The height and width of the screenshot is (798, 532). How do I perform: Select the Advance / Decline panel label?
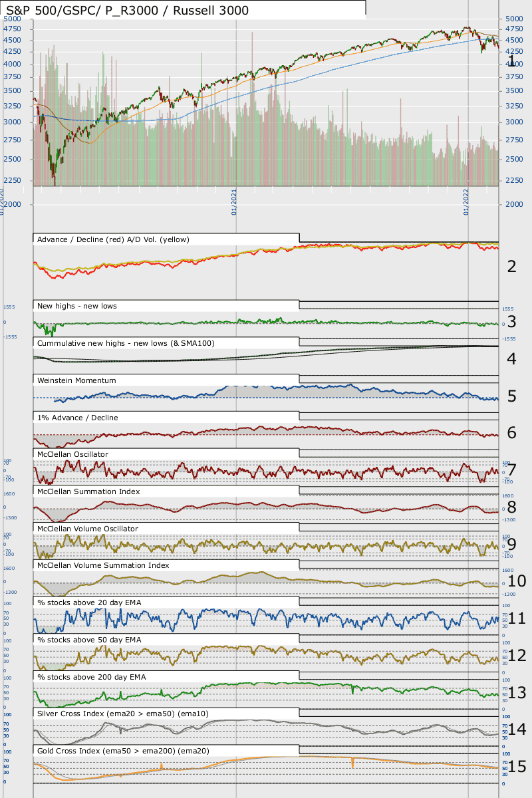pyautogui.click(x=113, y=239)
